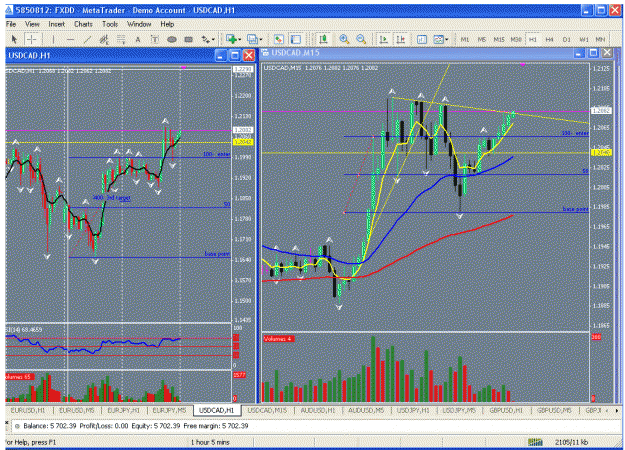Image resolution: width=625 pixels, height=450 pixels.
Task: Switch to M1 timeframe
Action: pyautogui.click(x=465, y=39)
